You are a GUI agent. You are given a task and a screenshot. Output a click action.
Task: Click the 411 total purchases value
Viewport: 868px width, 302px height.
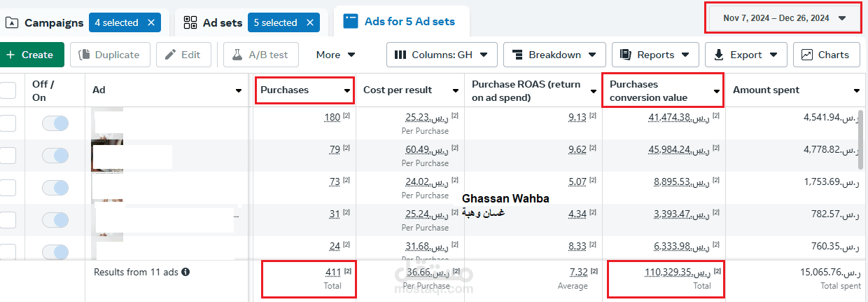[332, 272]
